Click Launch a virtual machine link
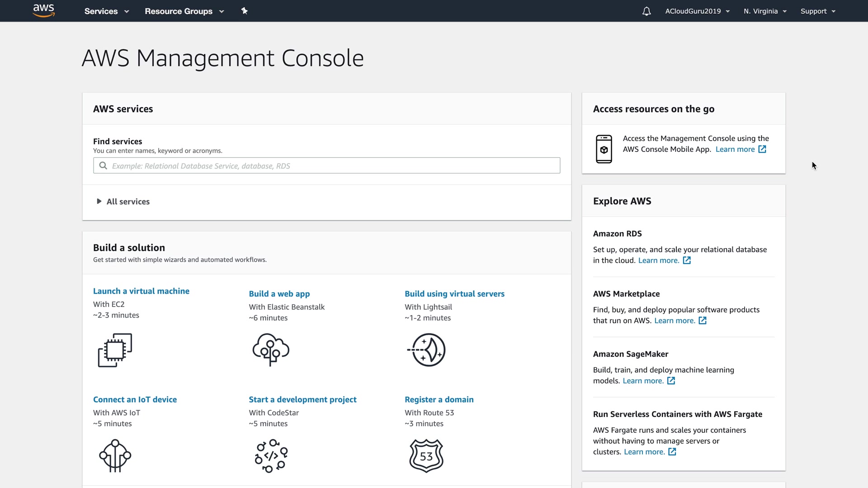The height and width of the screenshot is (488, 868). pos(141,291)
